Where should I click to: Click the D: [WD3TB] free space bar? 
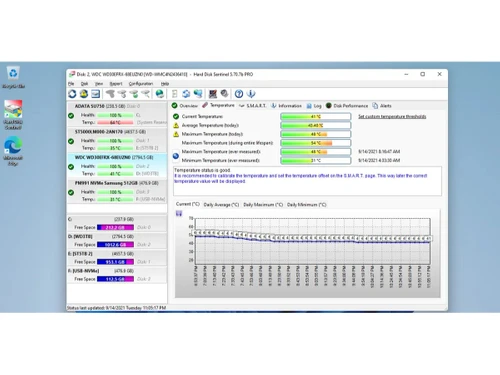pyautogui.click(x=115, y=245)
